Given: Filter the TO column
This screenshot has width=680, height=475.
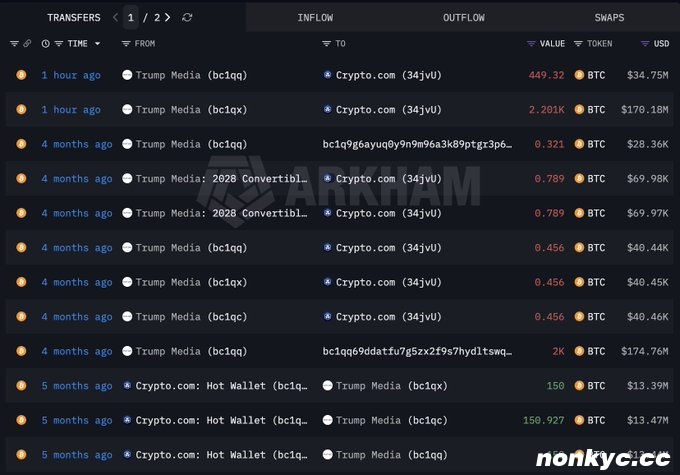Looking at the screenshot, I should coord(326,43).
